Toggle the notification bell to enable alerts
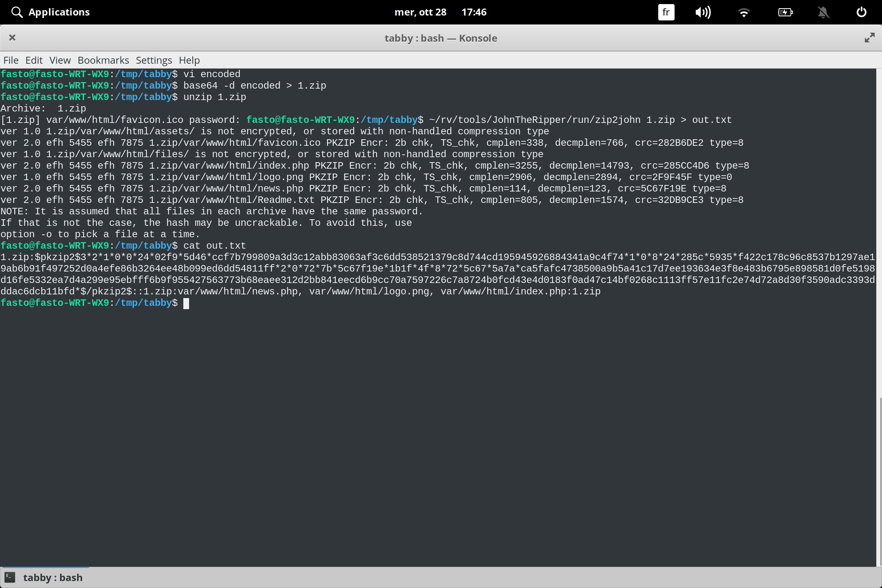The height and width of the screenshot is (588, 882). point(823,12)
